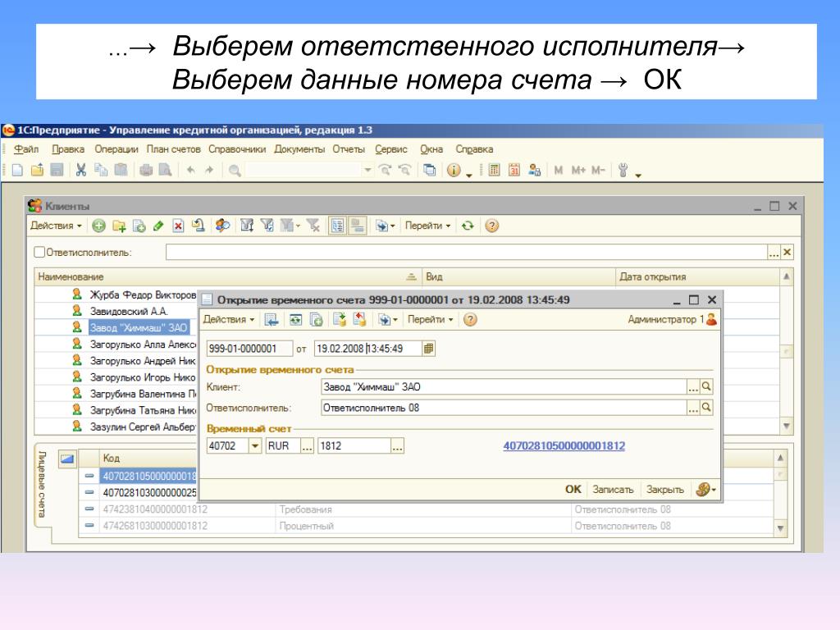Open the Файл menu
Screen dimensions: 840x630
pos(26,149)
